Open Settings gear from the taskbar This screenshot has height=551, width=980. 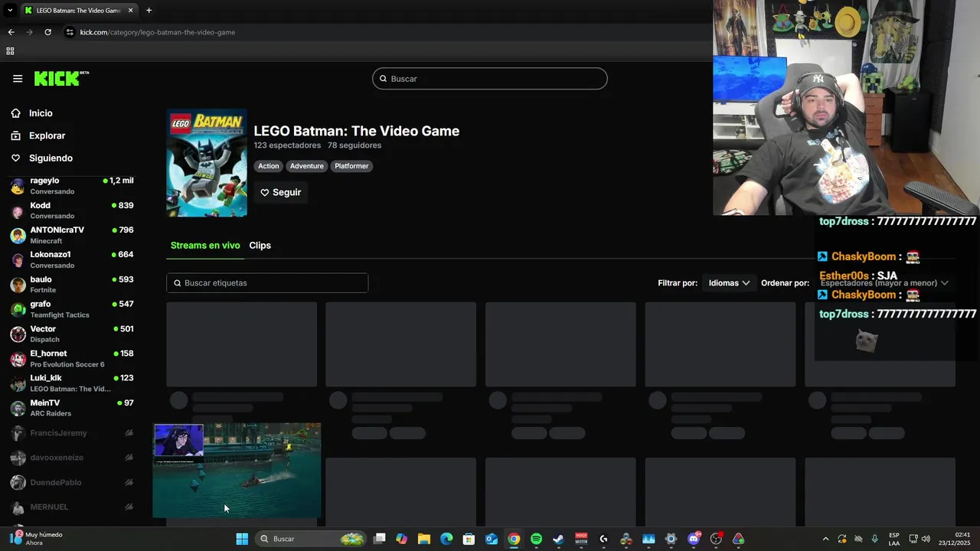[671, 539]
